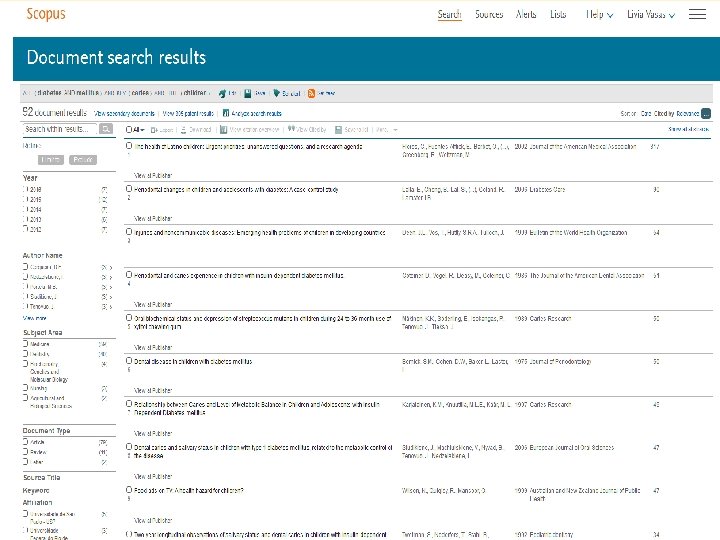Click the more sort options ellipsis button

tap(706, 113)
